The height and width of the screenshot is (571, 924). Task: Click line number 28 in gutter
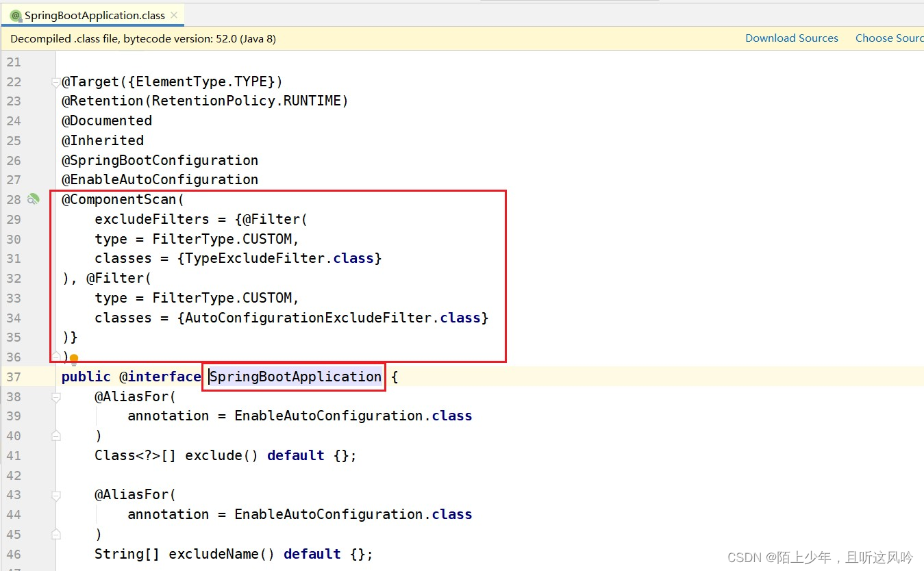(x=14, y=199)
